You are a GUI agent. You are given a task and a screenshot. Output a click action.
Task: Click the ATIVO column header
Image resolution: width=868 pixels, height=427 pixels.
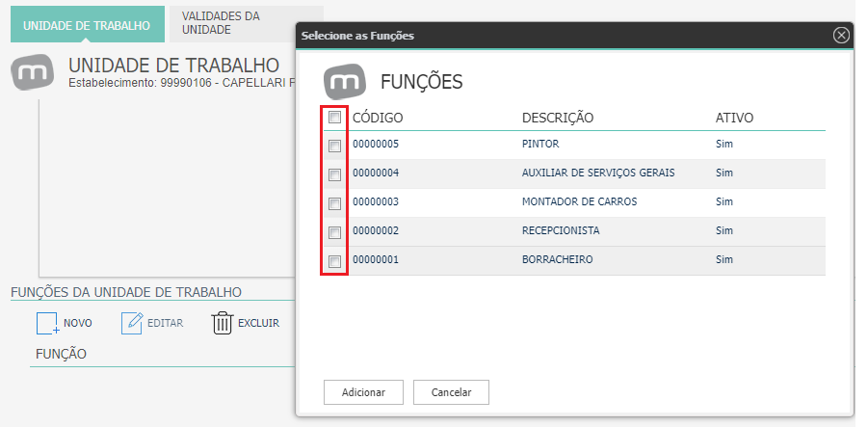click(735, 118)
